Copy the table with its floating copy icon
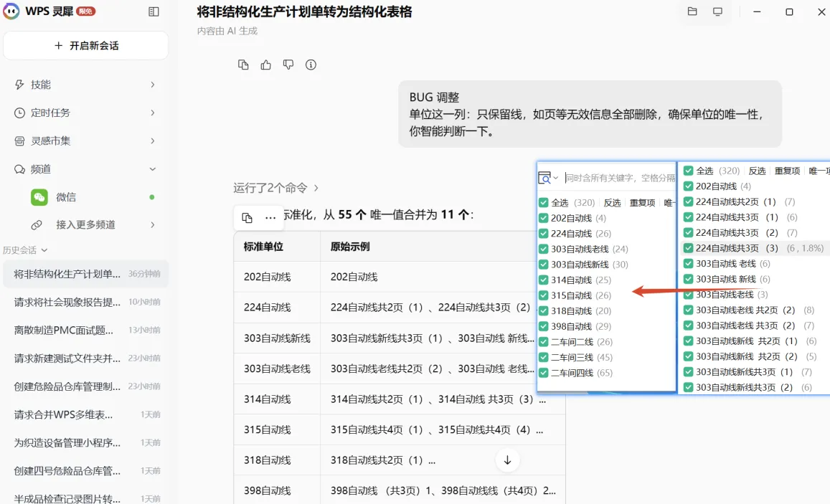 [247, 217]
